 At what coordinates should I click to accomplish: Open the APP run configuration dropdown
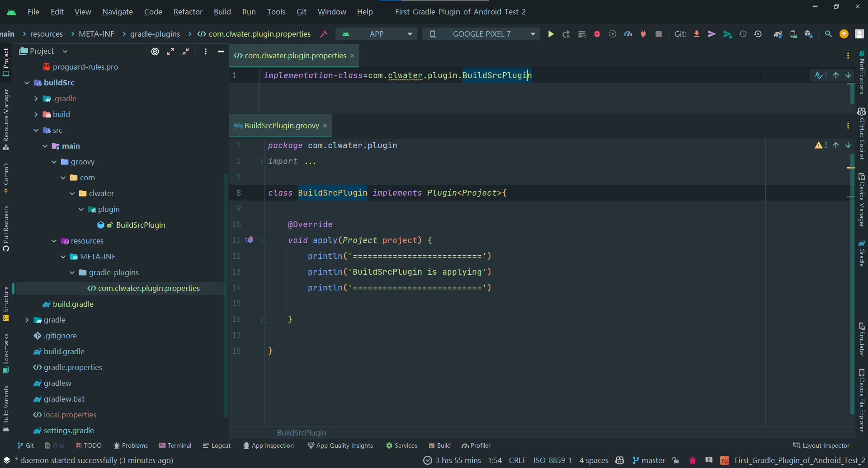(x=377, y=34)
